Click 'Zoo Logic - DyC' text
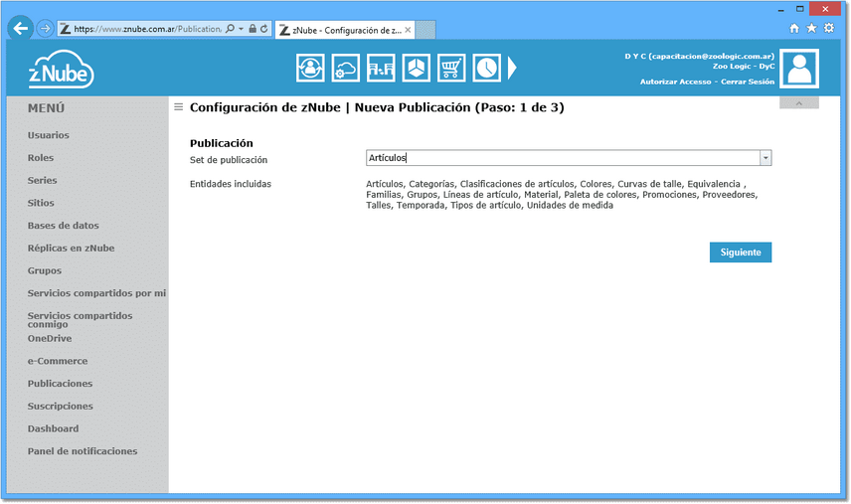 click(744, 67)
